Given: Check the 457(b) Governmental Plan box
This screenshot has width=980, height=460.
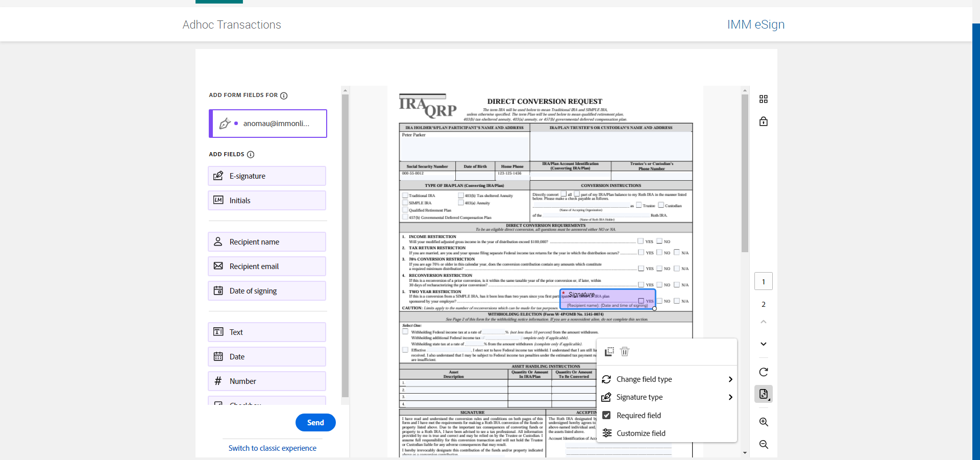Looking at the screenshot, I should click(x=405, y=217).
